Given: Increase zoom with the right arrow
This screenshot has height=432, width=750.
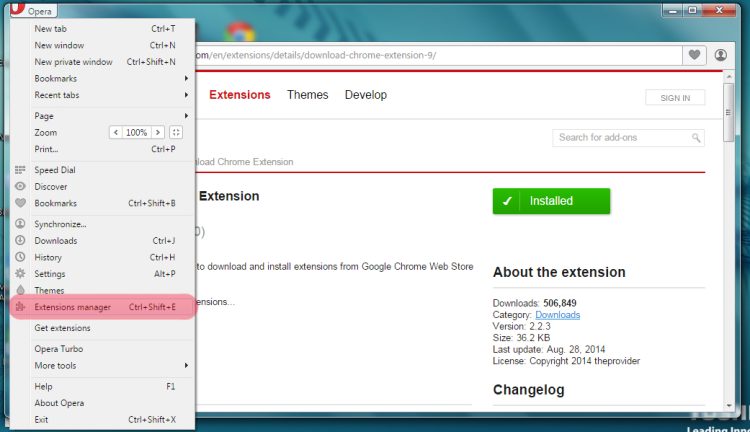Looking at the screenshot, I should coord(158,132).
